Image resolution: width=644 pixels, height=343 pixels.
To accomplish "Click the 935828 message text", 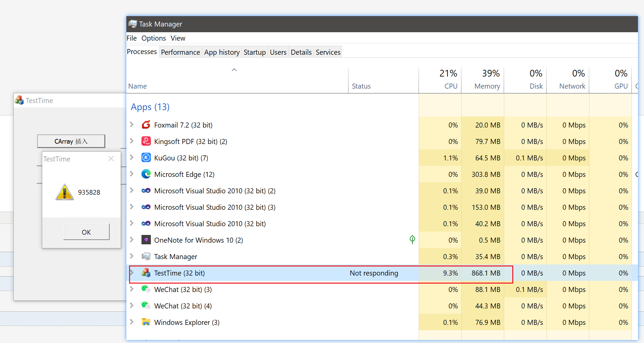I will (89, 192).
